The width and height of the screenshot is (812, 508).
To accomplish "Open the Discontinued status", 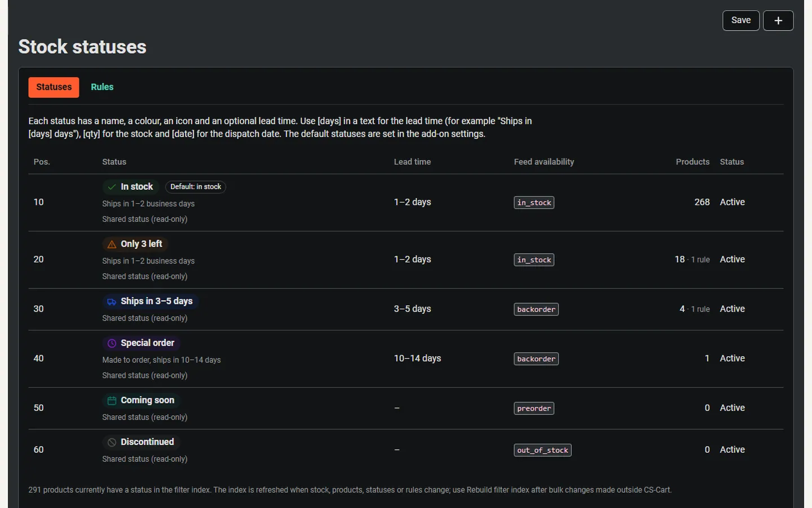I will point(147,442).
